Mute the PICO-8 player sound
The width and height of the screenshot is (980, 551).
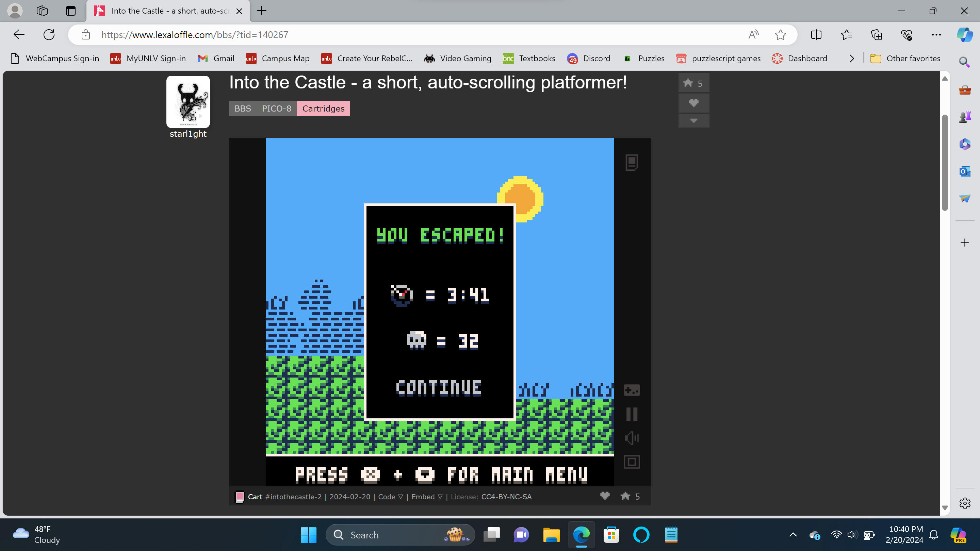click(x=632, y=438)
